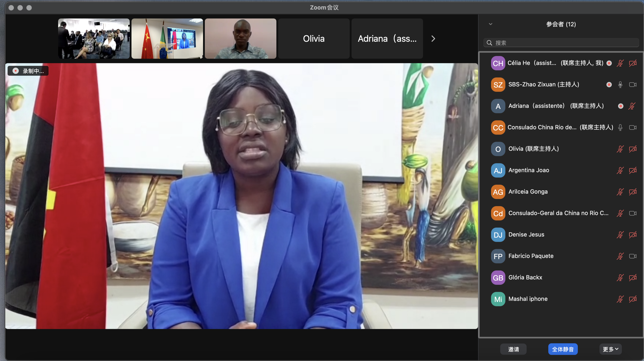The image size is (644, 361).
Task: Click Olivia's muted microphone icon
Action: pos(620,149)
